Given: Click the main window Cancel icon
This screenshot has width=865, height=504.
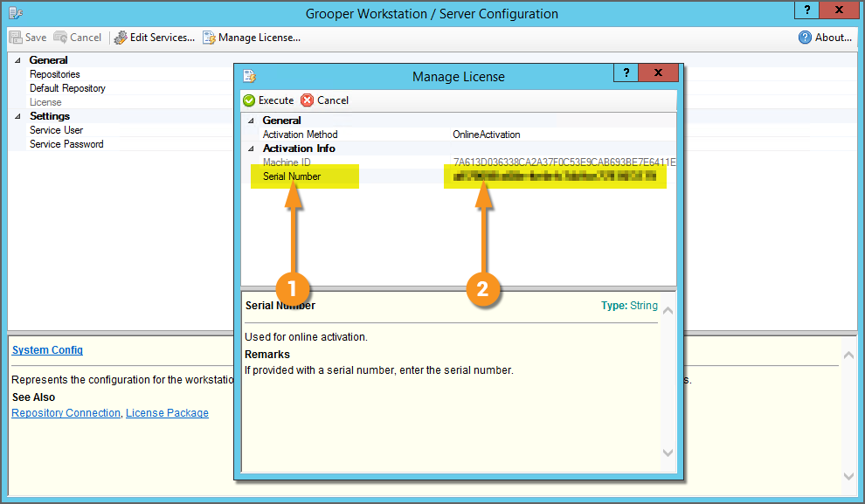Looking at the screenshot, I should pos(60,38).
